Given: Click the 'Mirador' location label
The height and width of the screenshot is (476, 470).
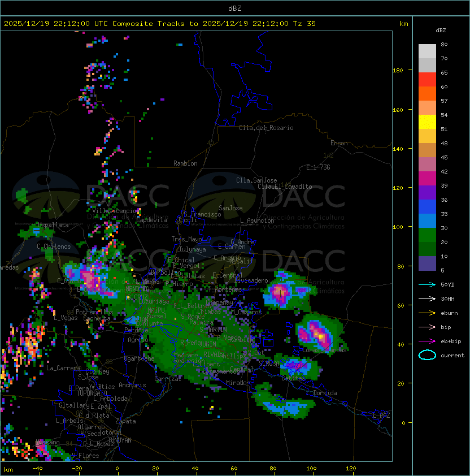Looking at the screenshot, I should pos(238,383).
